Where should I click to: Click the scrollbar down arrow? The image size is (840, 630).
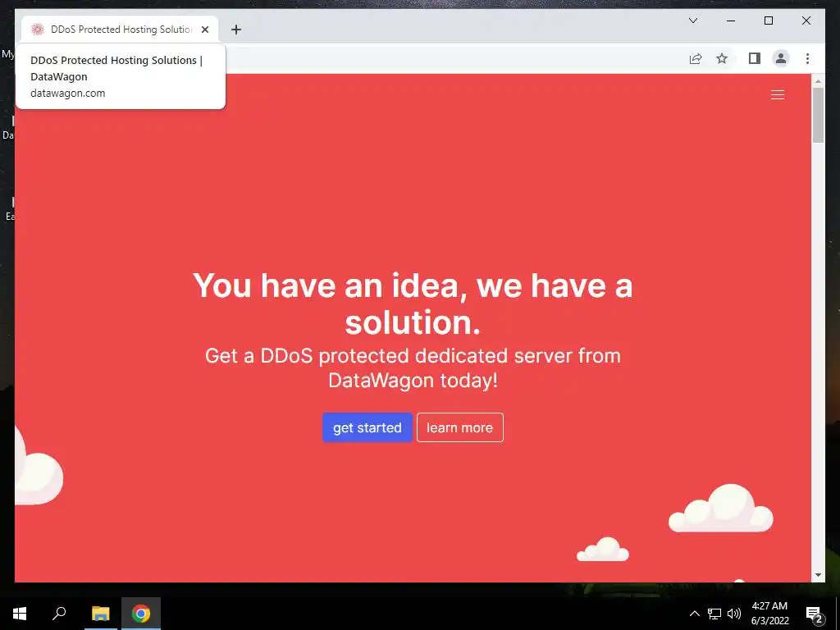(818, 575)
